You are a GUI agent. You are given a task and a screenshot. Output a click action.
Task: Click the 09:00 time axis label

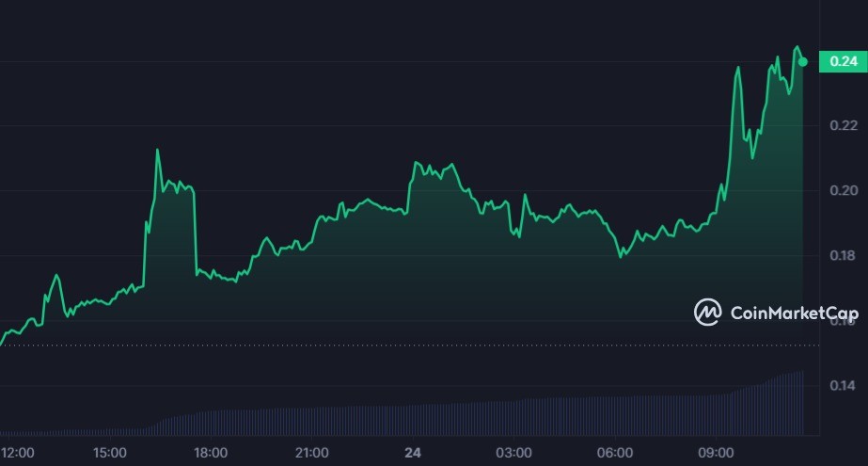coord(716,453)
